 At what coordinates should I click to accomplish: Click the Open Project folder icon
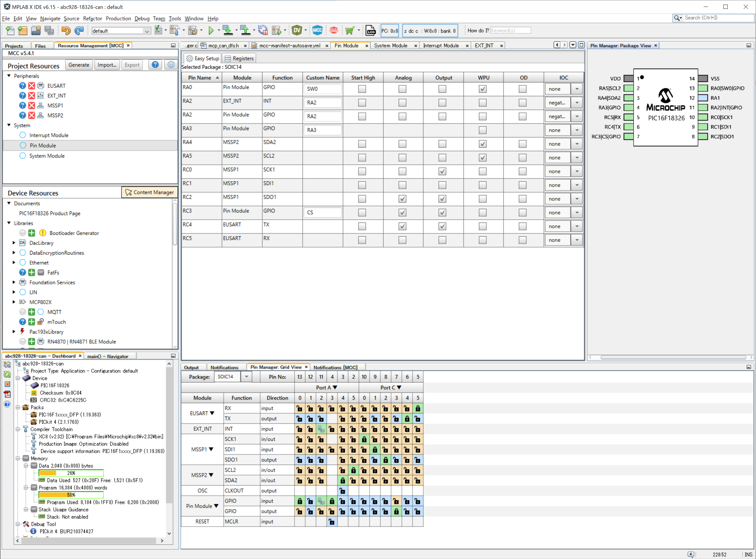tap(36, 31)
